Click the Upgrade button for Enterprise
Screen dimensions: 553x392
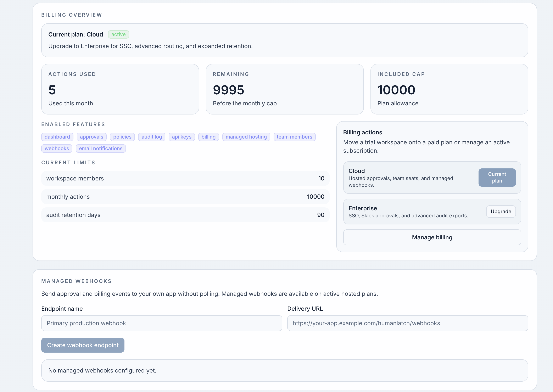[501, 211]
